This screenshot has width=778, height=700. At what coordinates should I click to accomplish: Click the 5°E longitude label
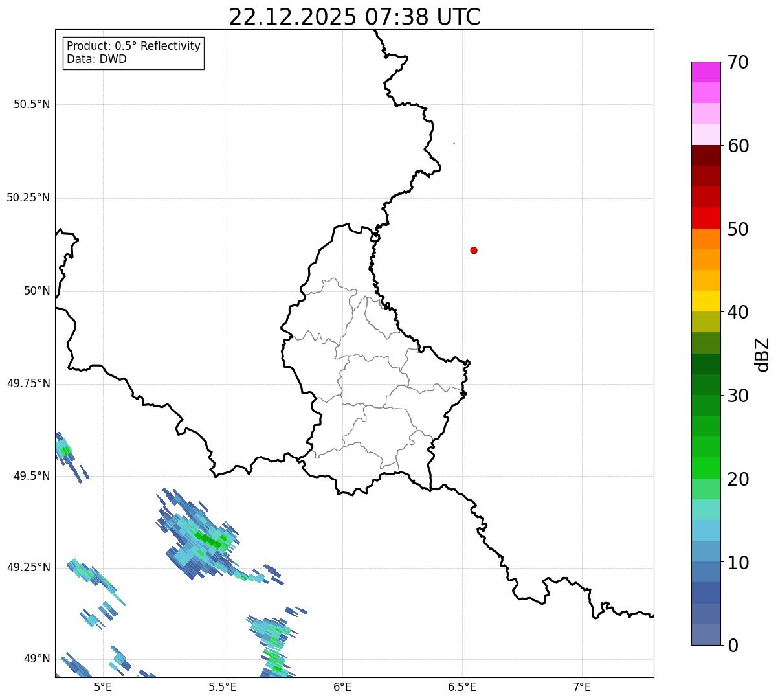tap(103, 687)
